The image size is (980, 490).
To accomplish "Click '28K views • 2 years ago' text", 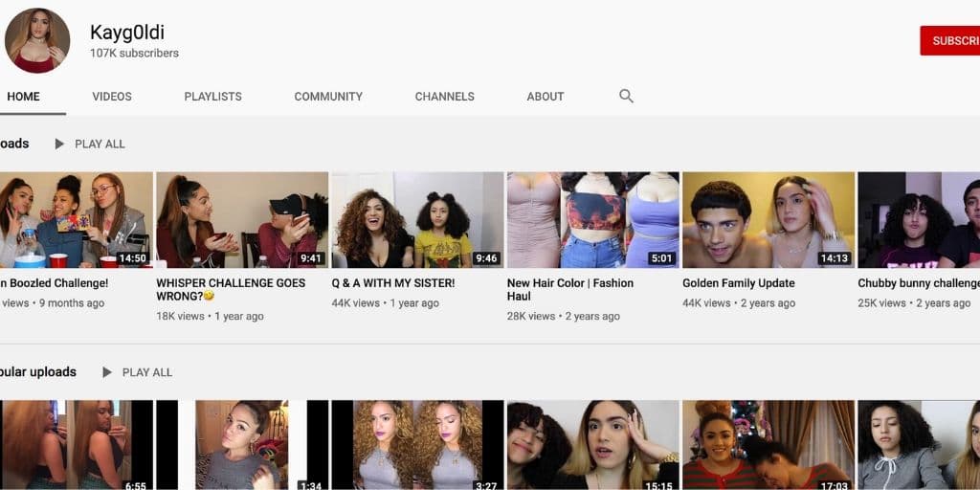I will [564, 316].
